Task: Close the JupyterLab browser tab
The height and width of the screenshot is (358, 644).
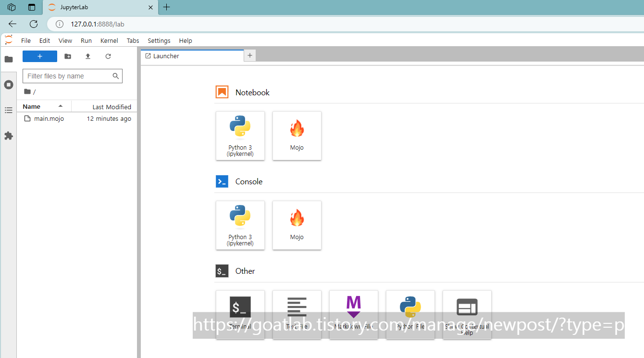Action: [151, 7]
